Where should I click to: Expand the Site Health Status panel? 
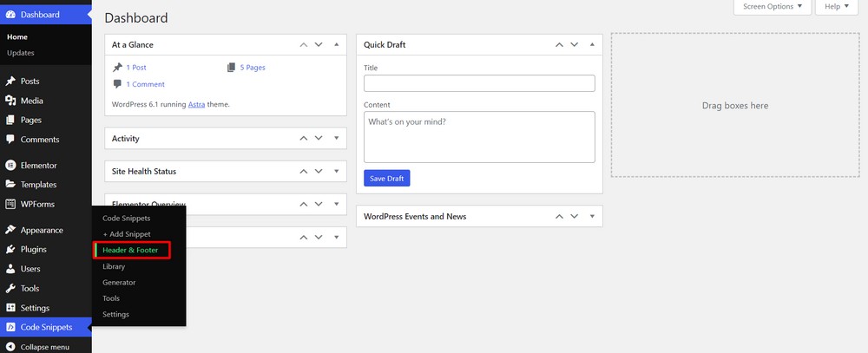pyautogui.click(x=337, y=172)
